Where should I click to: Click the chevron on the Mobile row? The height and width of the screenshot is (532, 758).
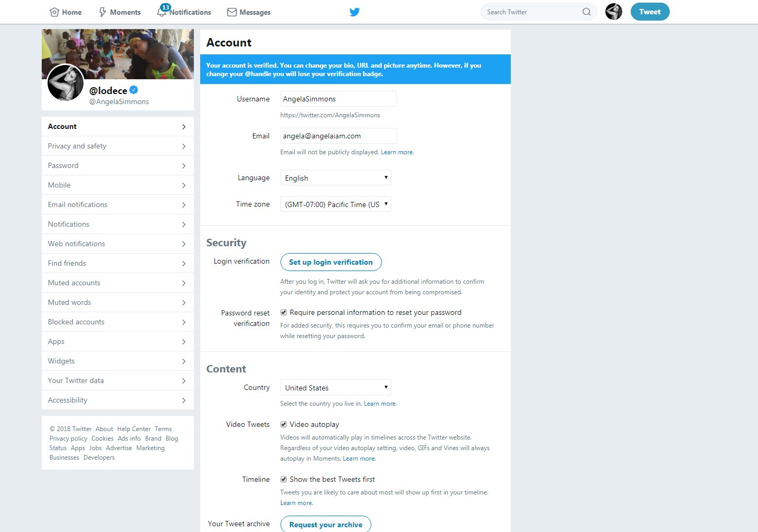tap(184, 185)
